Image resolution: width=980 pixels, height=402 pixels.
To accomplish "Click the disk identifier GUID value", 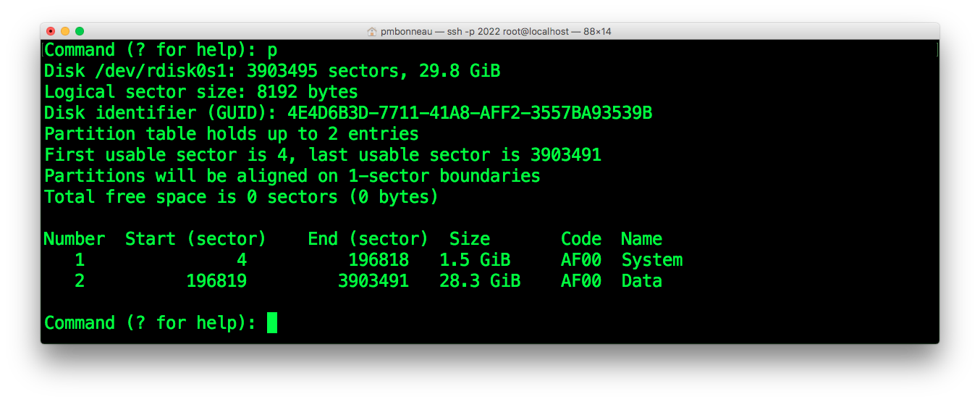I will coord(470,113).
